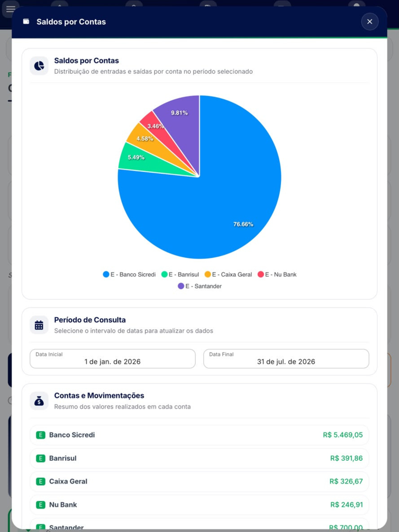The height and width of the screenshot is (532, 399).
Task: Click the green E badge for Nu Bank
Action: (41, 505)
